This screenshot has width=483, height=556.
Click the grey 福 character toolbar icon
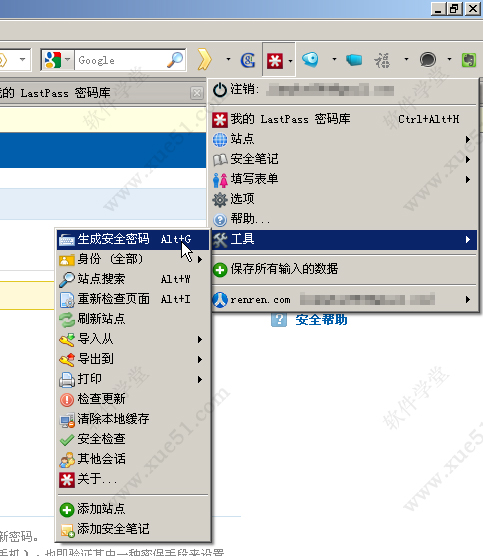coord(382,60)
